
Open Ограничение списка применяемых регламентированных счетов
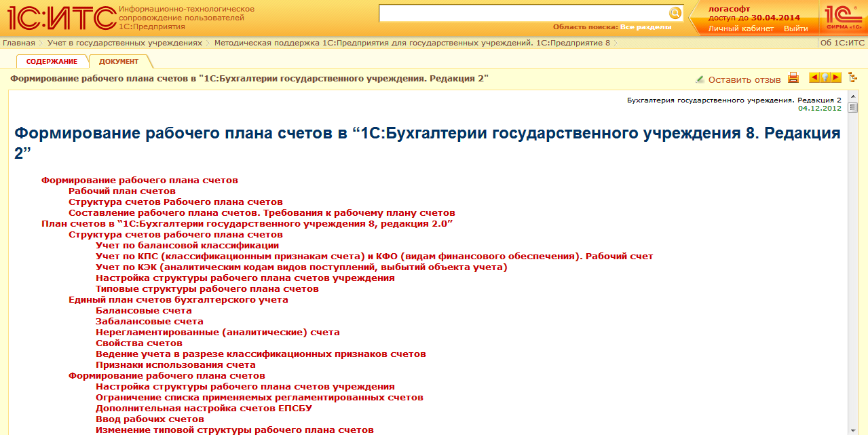pyautogui.click(x=259, y=398)
